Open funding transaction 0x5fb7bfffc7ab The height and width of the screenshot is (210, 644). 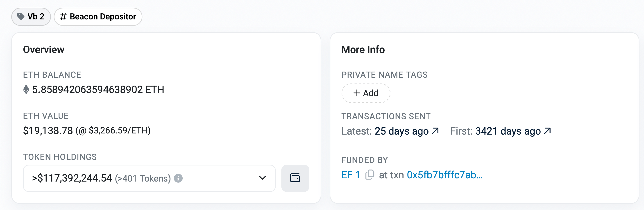tap(445, 175)
